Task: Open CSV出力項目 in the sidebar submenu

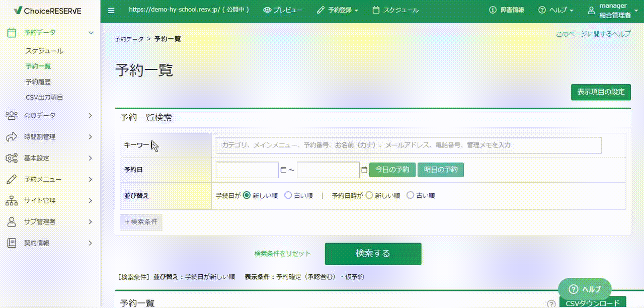Action: (44, 97)
